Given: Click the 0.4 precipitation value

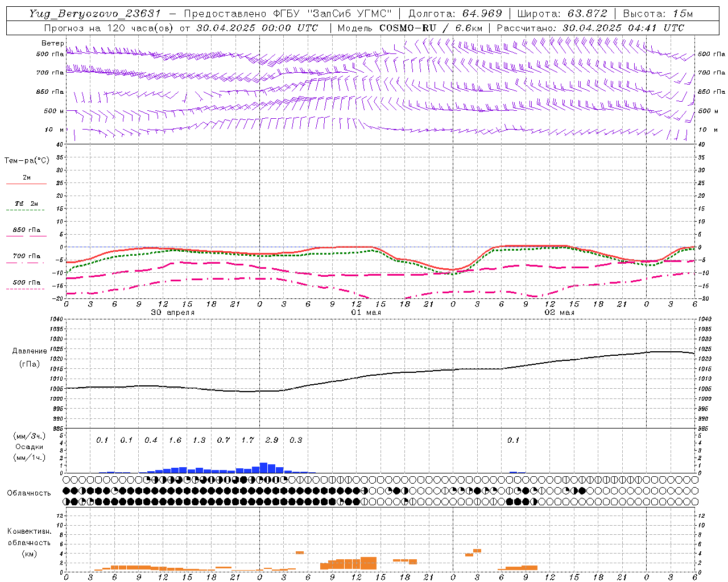Looking at the screenshot, I should click(151, 440).
